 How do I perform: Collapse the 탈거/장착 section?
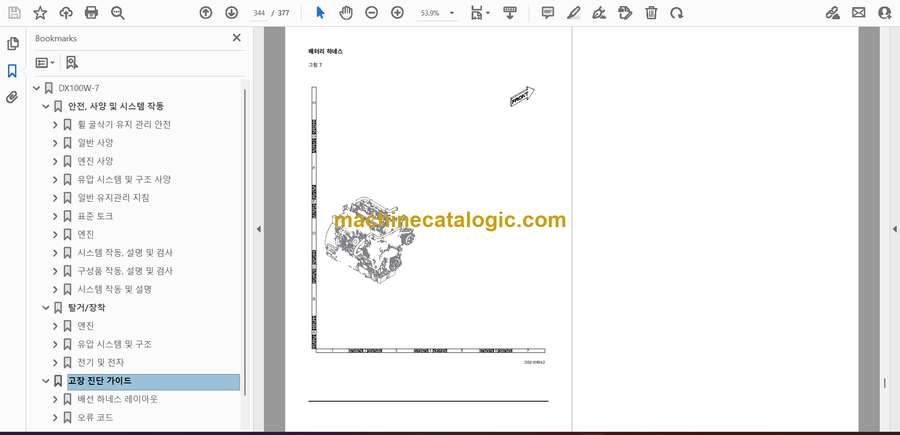46,308
